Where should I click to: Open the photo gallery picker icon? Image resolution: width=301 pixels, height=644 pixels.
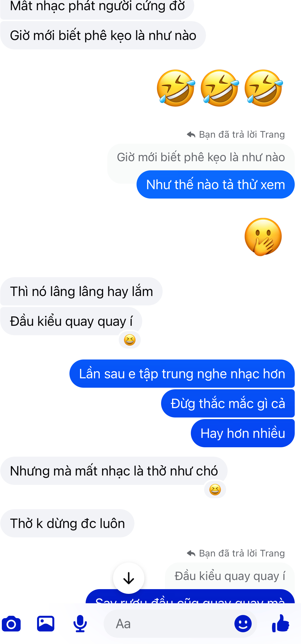point(46,624)
